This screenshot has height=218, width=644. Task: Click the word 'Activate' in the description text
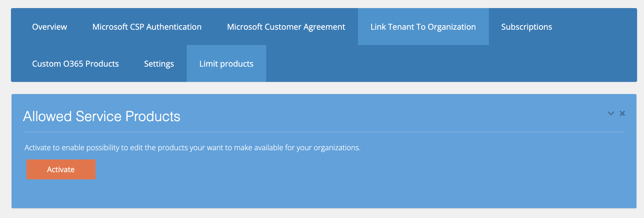coord(37,148)
